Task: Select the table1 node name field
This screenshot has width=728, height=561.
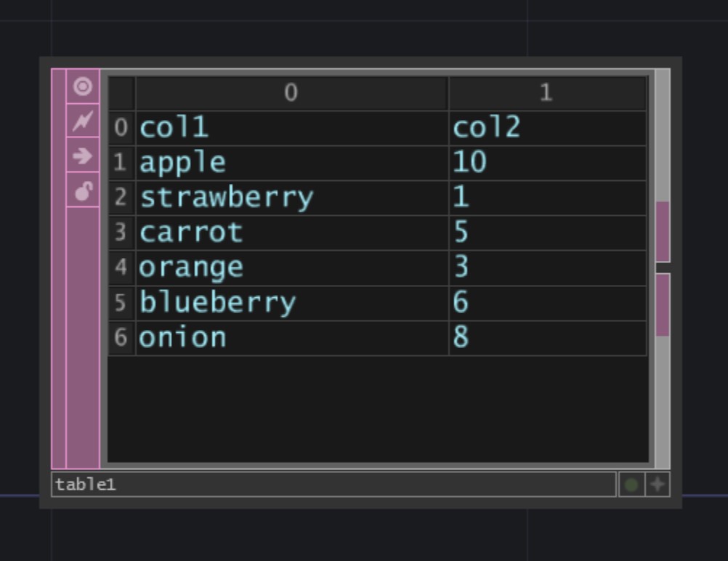Action: click(333, 485)
